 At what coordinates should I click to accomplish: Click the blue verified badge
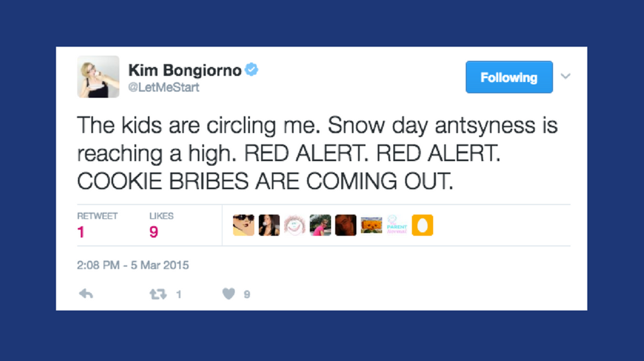(x=251, y=70)
